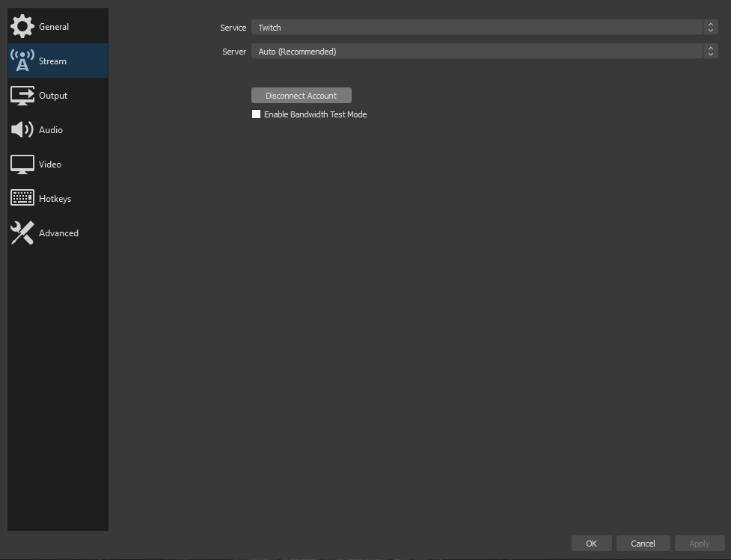Click the Server field label text
Screen dimensions: 731x560
[234, 52]
